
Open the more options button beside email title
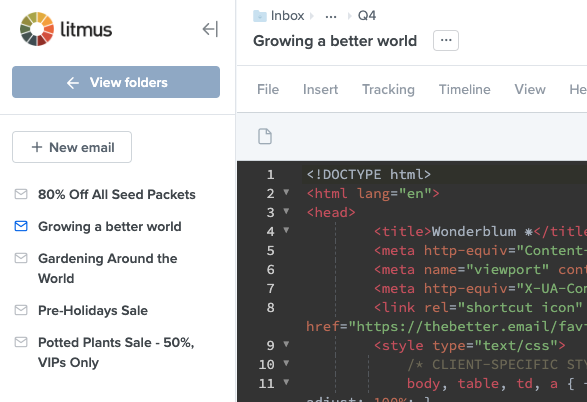[x=446, y=40]
